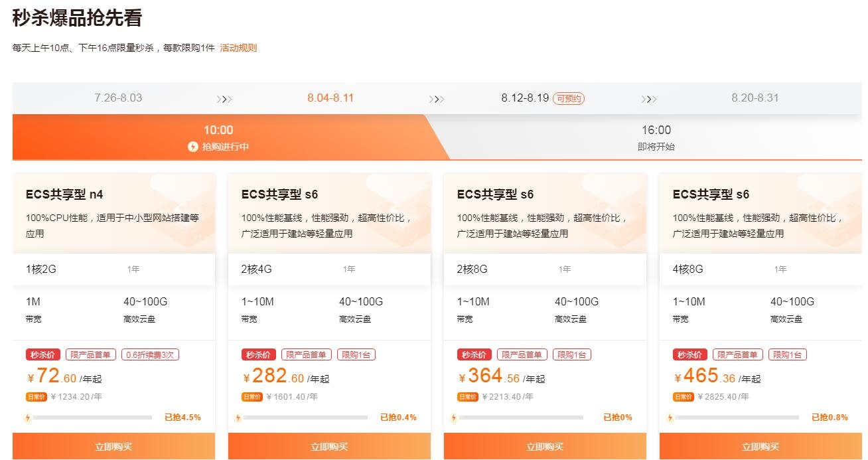Click the 秒杀爆品抢先看 heading
The width and height of the screenshot is (868, 460).
pos(77,18)
